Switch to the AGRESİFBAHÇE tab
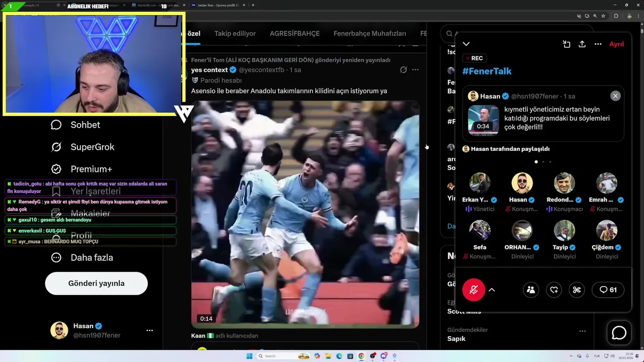This screenshot has width=644, height=362. pyautogui.click(x=295, y=34)
